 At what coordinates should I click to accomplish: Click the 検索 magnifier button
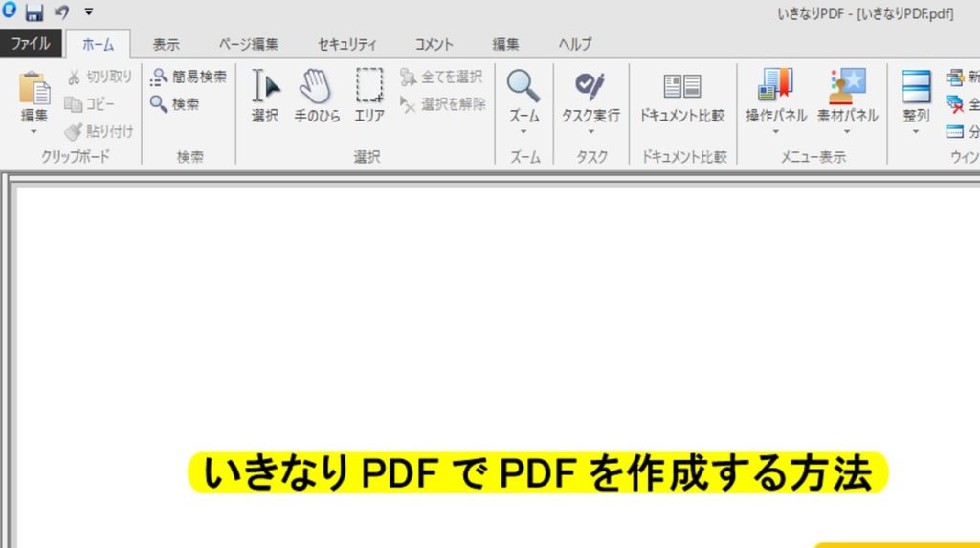(174, 103)
